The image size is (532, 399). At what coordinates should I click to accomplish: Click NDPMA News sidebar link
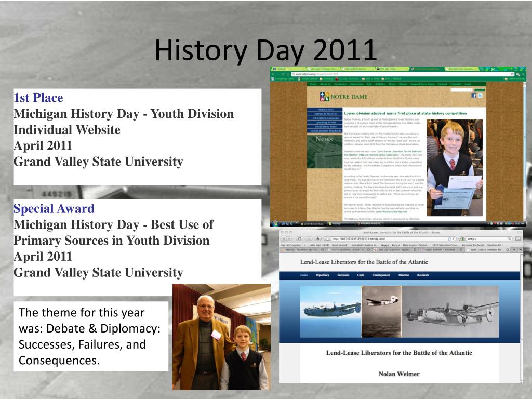[x=325, y=110]
